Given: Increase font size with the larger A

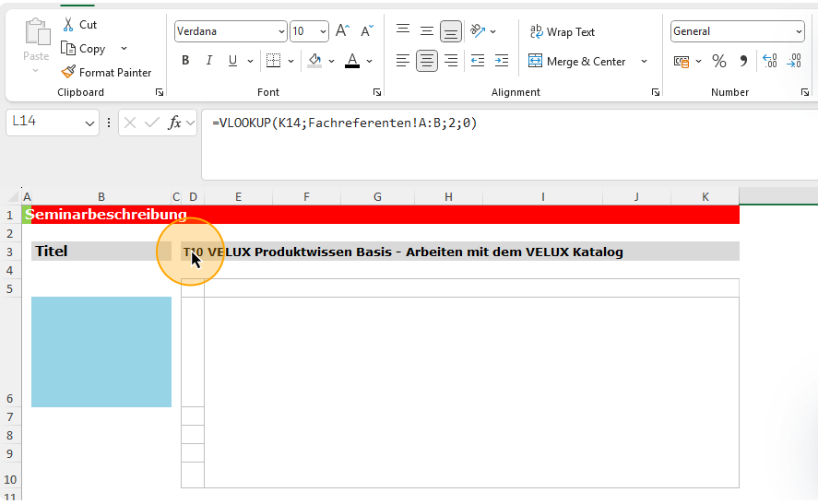Looking at the screenshot, I should pyautogui.click(x=342, y=30).
